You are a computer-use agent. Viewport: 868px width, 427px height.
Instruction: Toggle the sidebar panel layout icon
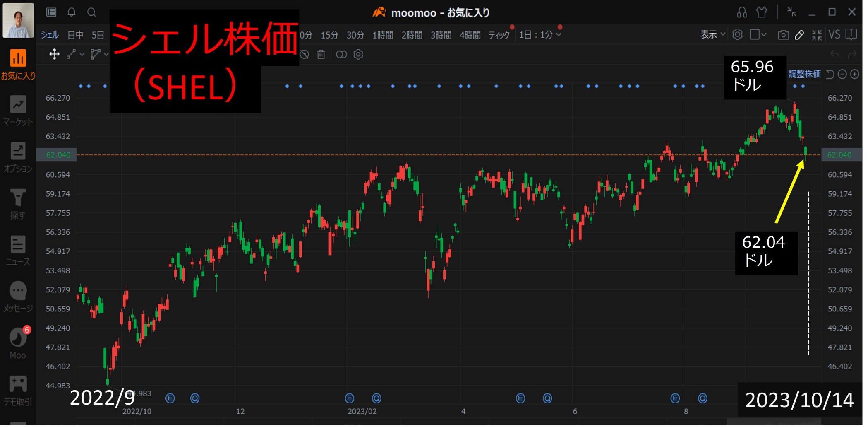51,12
